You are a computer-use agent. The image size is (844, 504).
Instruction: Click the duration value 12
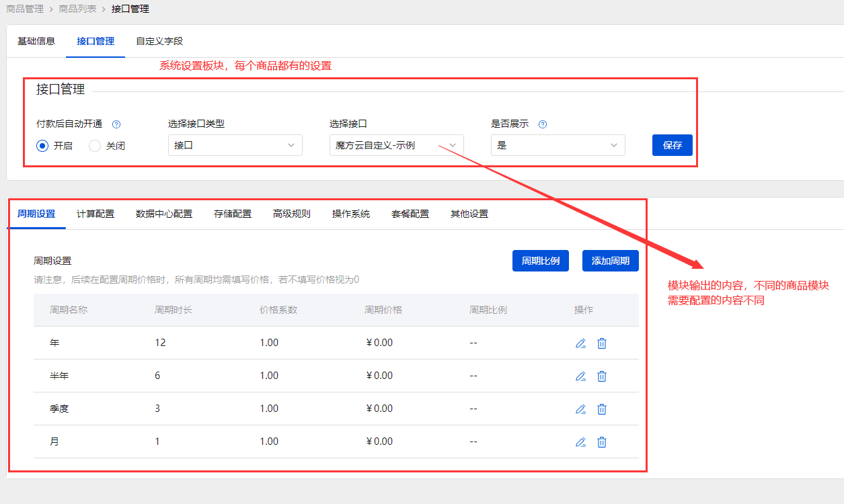pos(160,343)
